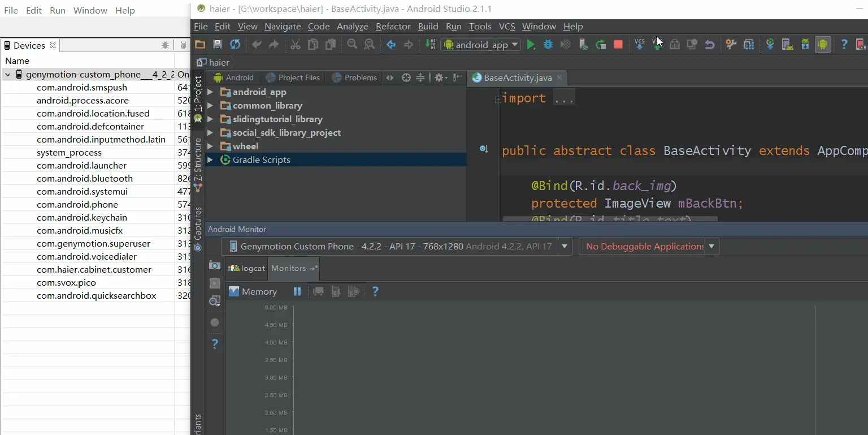Open the Refactor menu
Image resolution: width=868 pixels, height=435 pixels.
393,27
